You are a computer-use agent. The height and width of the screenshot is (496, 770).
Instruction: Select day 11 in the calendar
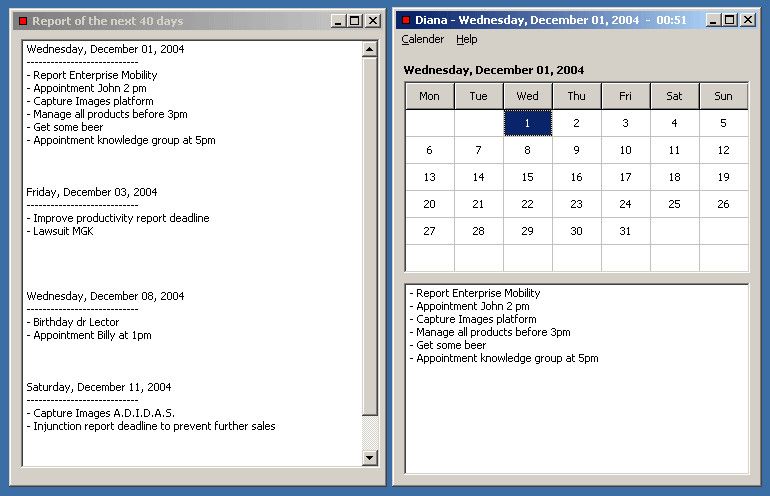[x=675, y=150]
